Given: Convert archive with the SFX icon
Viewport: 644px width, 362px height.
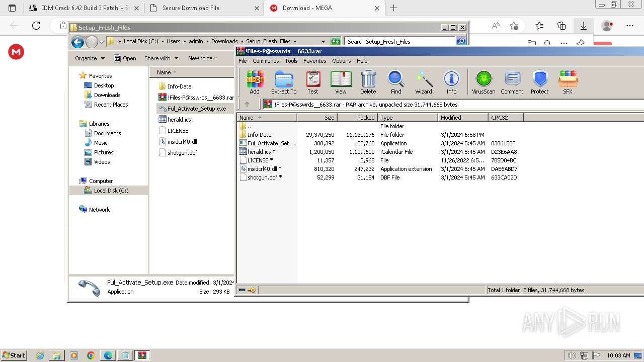Looking at the screenshot, I should click(568, 82).
